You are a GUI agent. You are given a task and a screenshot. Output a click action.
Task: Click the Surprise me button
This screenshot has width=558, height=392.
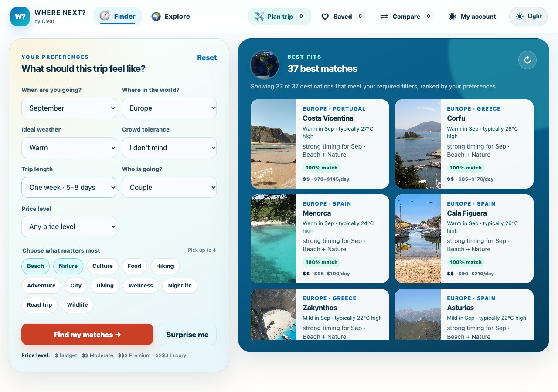pos(187,335)
